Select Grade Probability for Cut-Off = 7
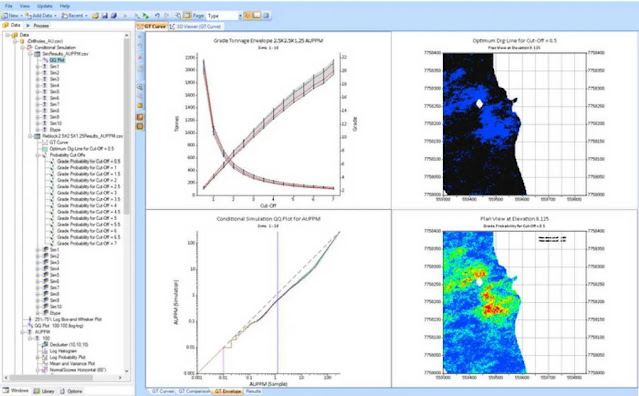Screen dimensions: 639x396 (x=87, y=243)
